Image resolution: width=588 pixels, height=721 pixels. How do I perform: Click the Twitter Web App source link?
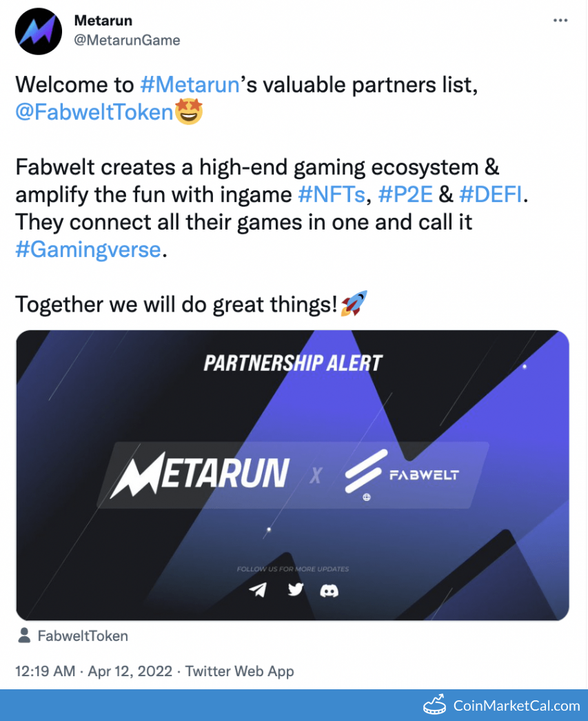240,671
